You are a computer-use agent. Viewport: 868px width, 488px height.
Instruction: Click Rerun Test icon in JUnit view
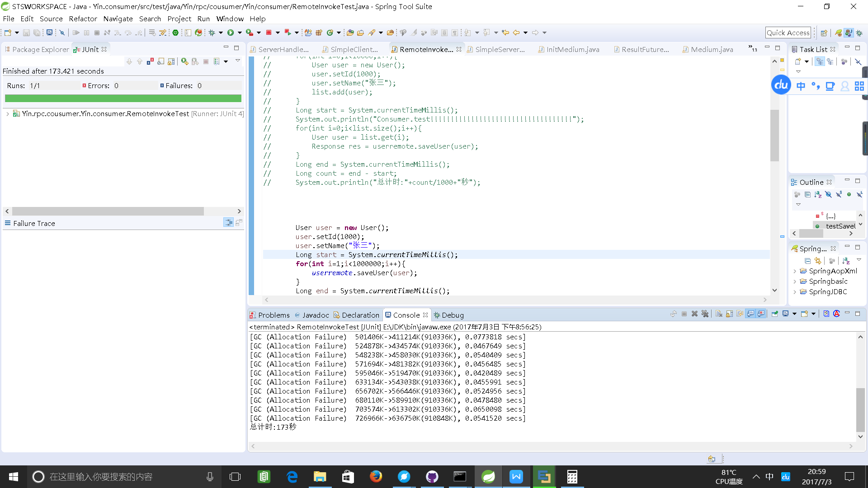(184, 61)
